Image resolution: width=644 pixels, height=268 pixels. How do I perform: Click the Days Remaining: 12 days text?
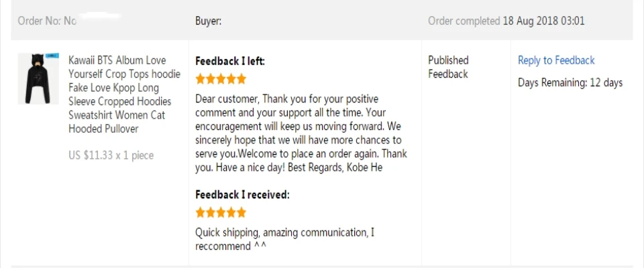[x=570, y=83]
